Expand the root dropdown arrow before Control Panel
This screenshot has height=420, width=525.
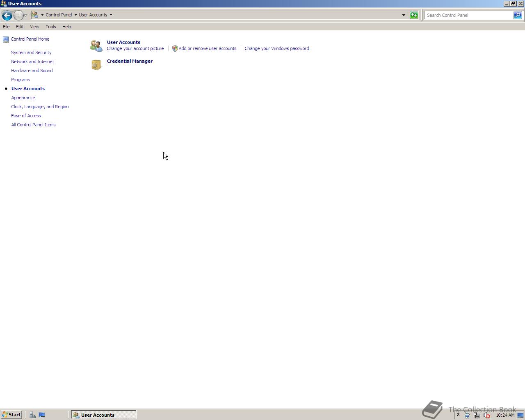tap(42, 15)
